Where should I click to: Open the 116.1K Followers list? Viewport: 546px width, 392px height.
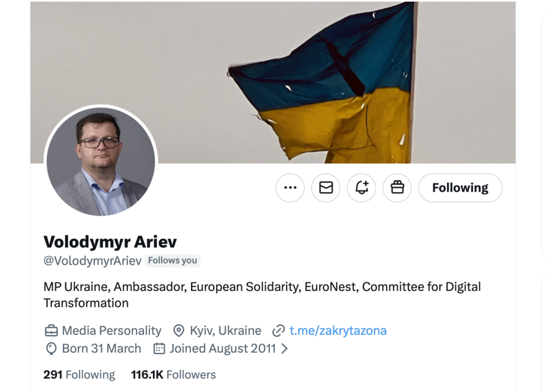point(174,375)
